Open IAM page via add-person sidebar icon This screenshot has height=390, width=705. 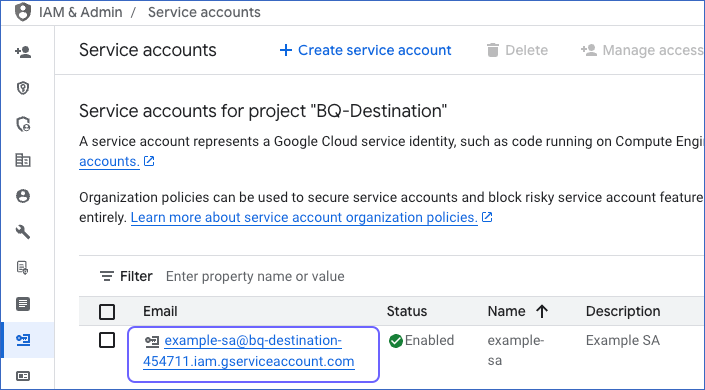point(23,52)
